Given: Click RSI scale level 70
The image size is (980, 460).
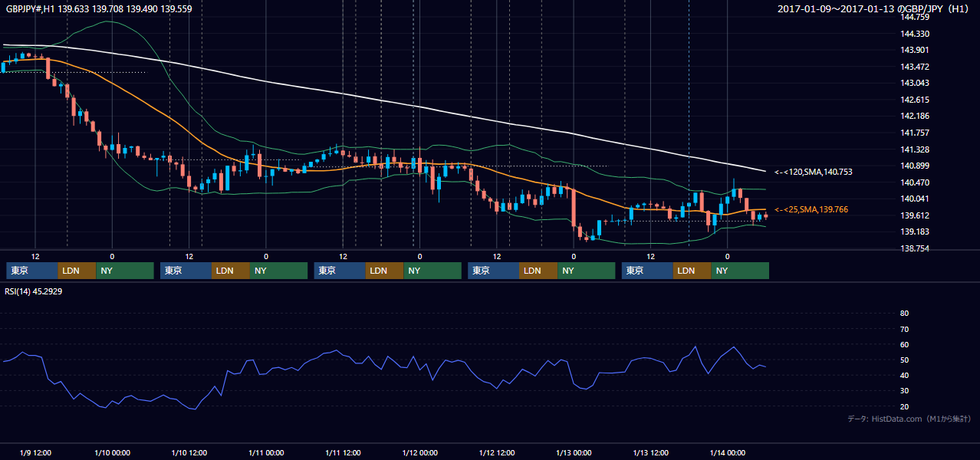Looking at the screenshot, I should point(904,329).
